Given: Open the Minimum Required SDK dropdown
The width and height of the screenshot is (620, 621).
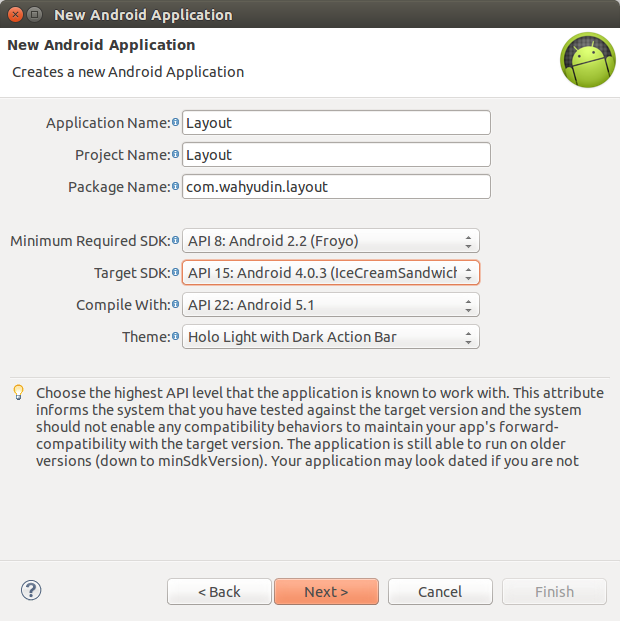Looking at the screenshot, I should tap(331, 241).
